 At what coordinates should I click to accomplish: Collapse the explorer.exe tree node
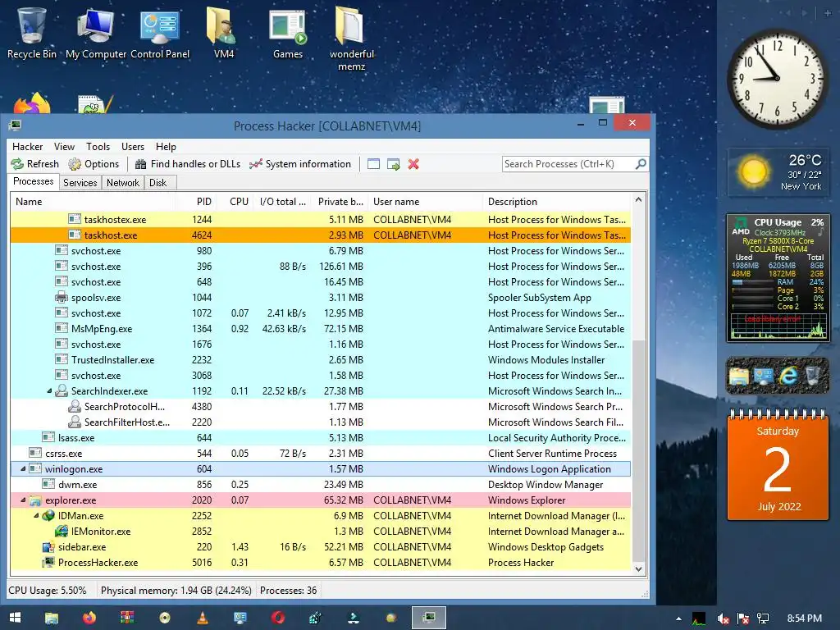point(23,500)
